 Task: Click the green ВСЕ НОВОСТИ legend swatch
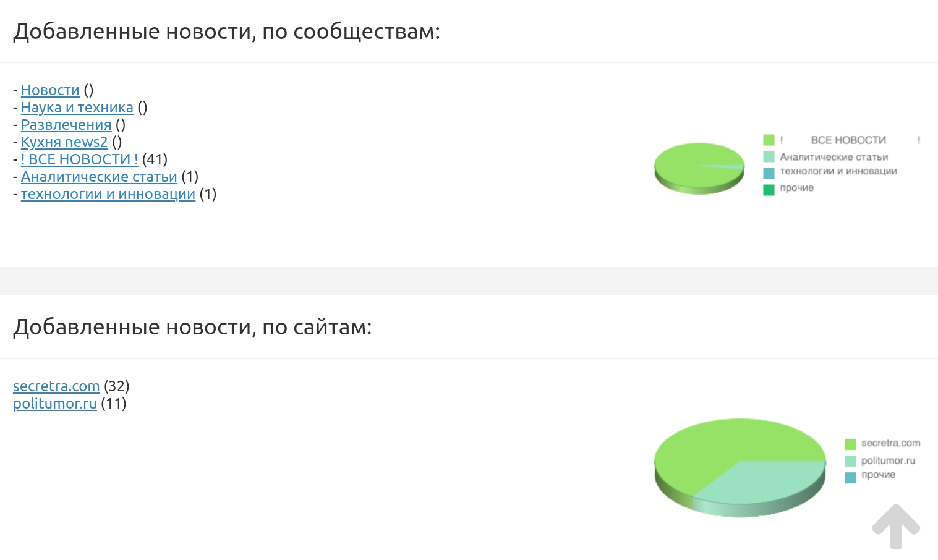point(769,140)
